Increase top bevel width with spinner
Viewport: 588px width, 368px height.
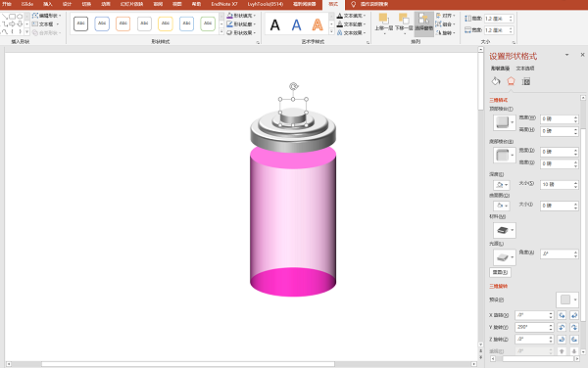pyautogui.click(x=575, y=117)
